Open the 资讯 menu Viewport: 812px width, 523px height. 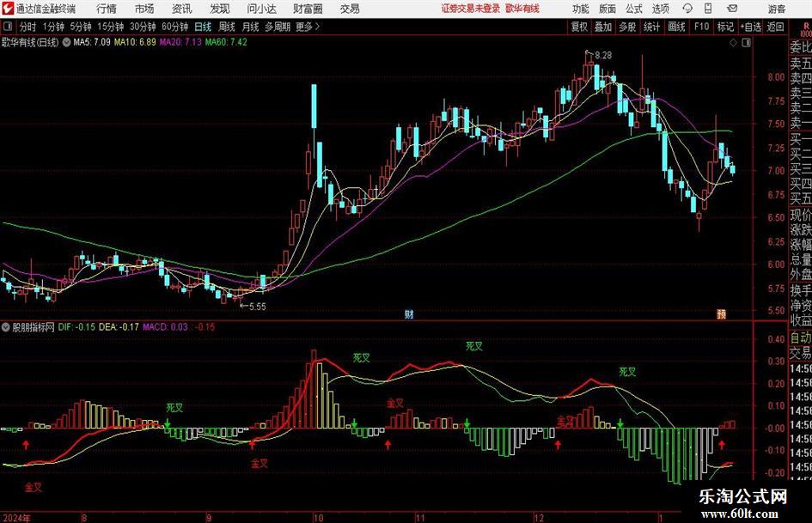tap(181, 9)
